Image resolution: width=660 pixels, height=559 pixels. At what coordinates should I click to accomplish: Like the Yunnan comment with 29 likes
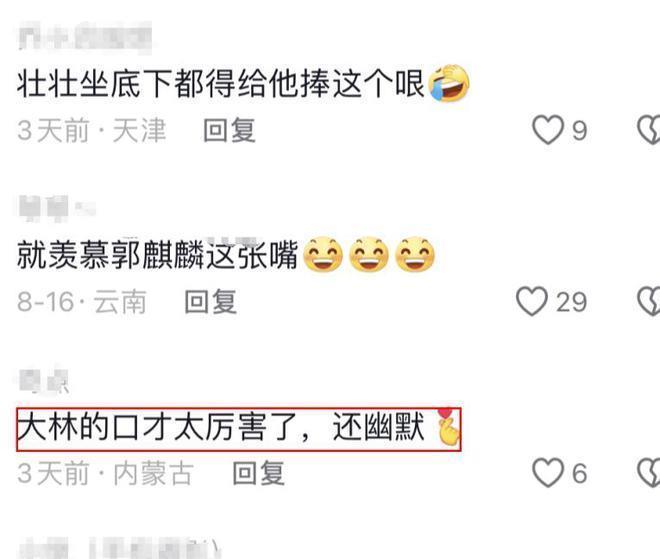click(x=532, y=301)
